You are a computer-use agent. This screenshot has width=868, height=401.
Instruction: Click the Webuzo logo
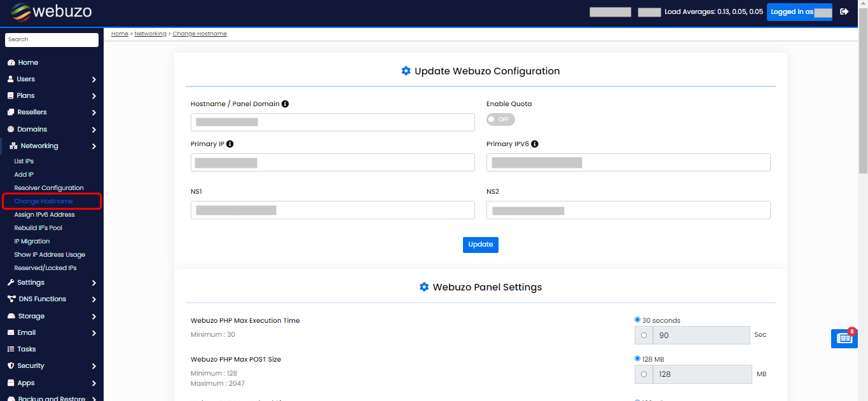[x=51, y=12]
